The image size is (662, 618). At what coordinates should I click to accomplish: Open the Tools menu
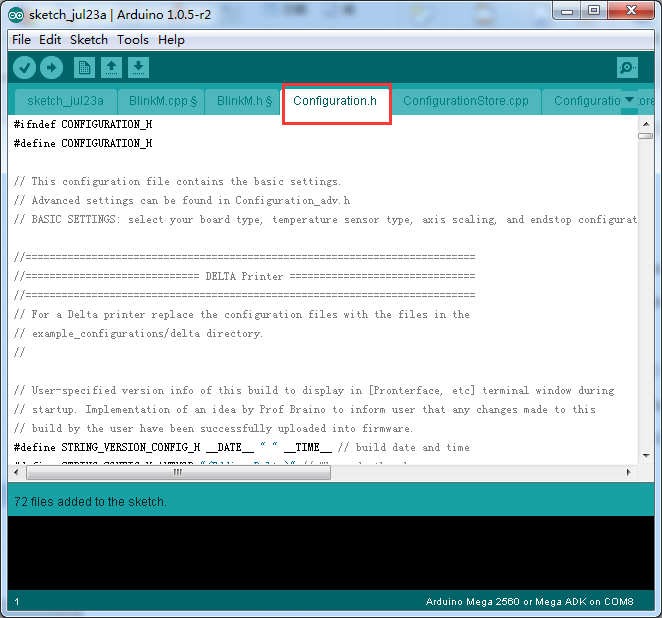(x=133, y=40)
